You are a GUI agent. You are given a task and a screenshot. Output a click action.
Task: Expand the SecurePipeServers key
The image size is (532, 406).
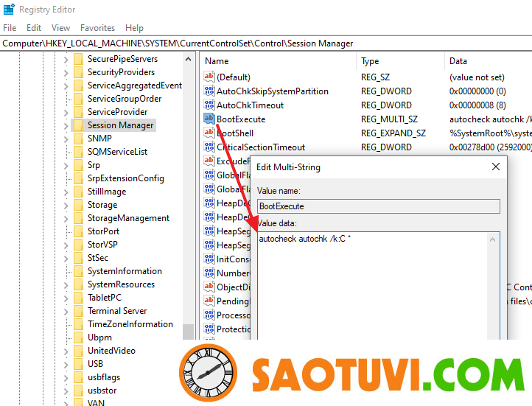(66, 60)
